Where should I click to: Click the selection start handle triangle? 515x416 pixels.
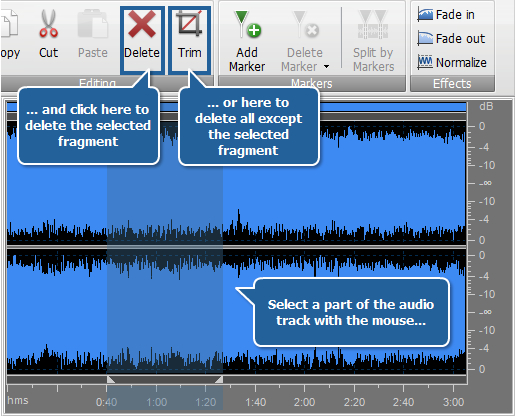pos(111,379)
